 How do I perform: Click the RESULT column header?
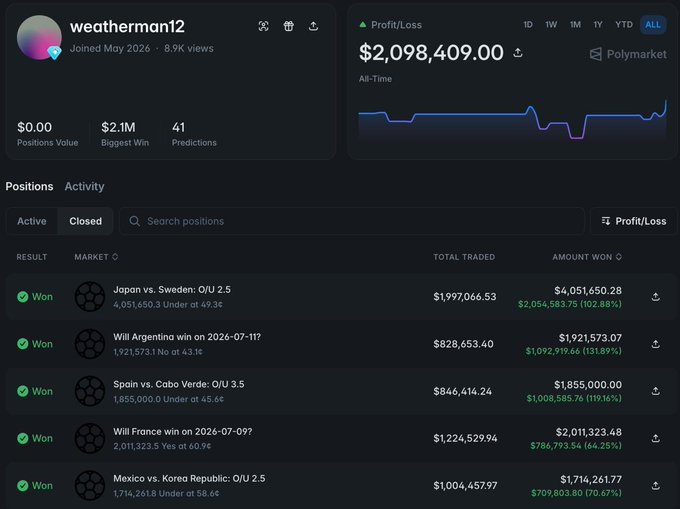coord(32,257)
